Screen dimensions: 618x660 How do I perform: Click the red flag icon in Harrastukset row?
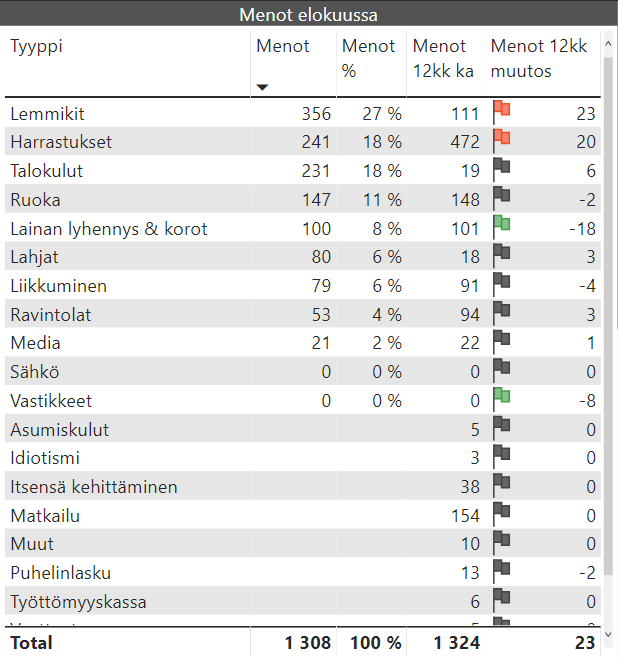(x=501, y=139)
